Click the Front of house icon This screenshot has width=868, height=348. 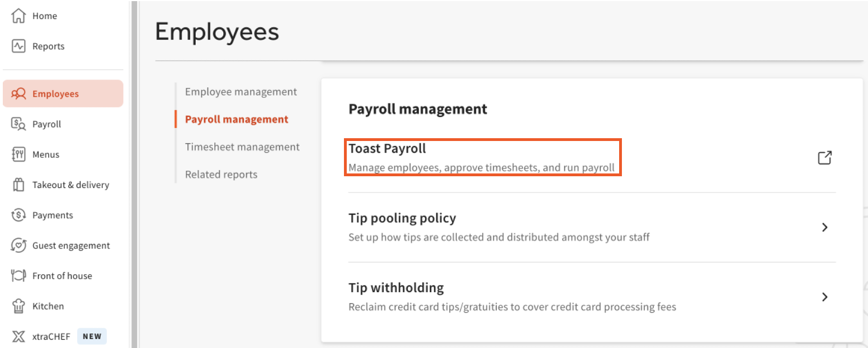18,275
